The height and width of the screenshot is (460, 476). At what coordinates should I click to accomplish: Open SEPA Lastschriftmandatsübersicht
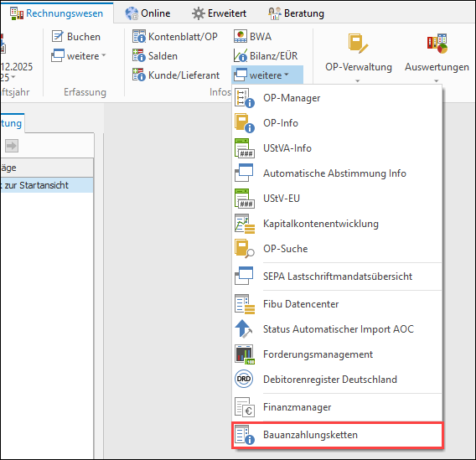point(337,277)
